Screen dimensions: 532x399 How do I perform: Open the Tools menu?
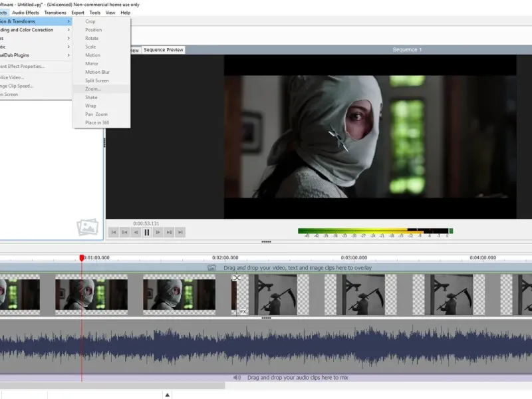point(95,13)
